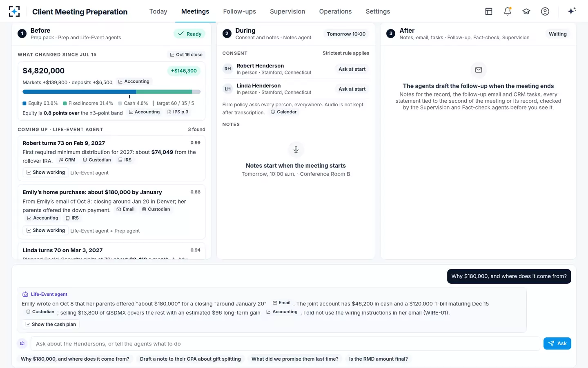Send the question with the Ask button
The image size is (588, 368).
point(557,343)
